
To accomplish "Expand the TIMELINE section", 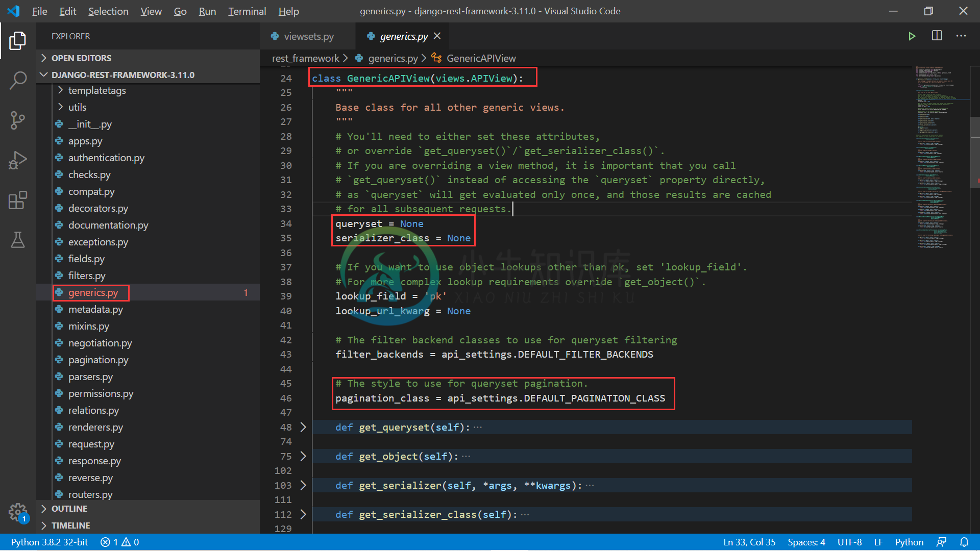I will tap(148, 525).
